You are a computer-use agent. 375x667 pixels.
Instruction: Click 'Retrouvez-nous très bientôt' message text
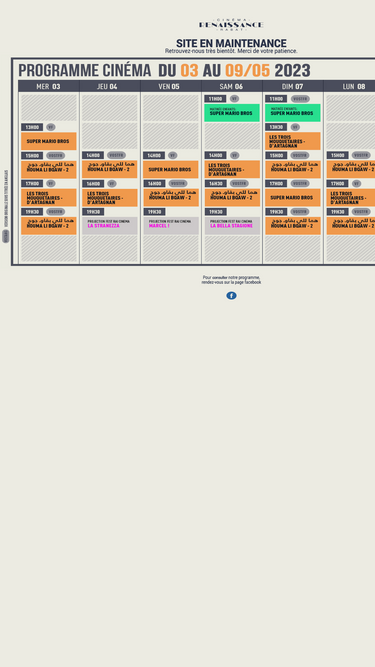pyautogui.click(x=231, y=51)
